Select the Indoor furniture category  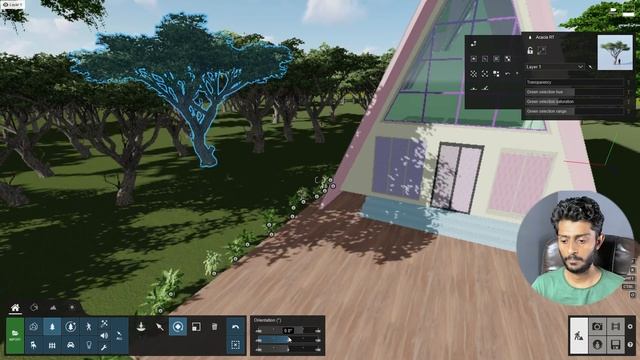point(34,345)
